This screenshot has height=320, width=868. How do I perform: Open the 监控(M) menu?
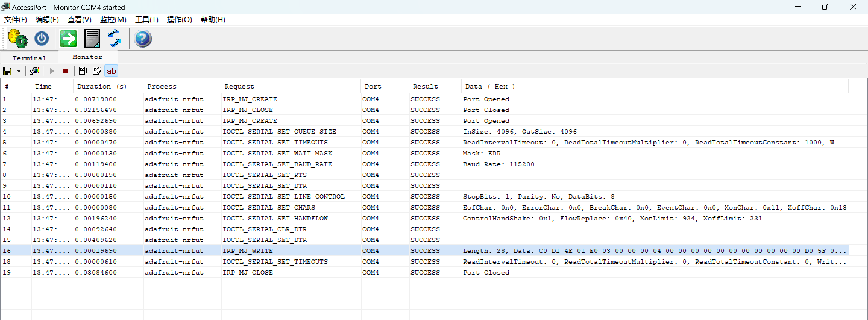click(113, 20)
